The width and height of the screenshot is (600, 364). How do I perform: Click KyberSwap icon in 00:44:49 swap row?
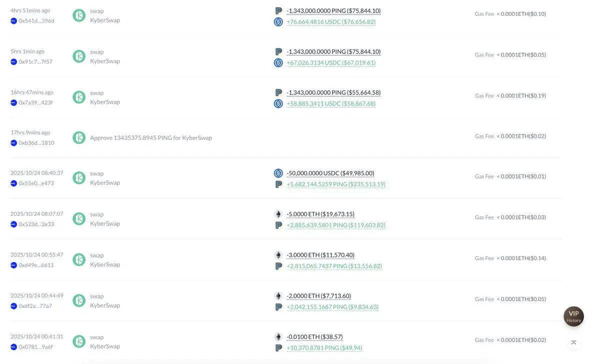79,300
